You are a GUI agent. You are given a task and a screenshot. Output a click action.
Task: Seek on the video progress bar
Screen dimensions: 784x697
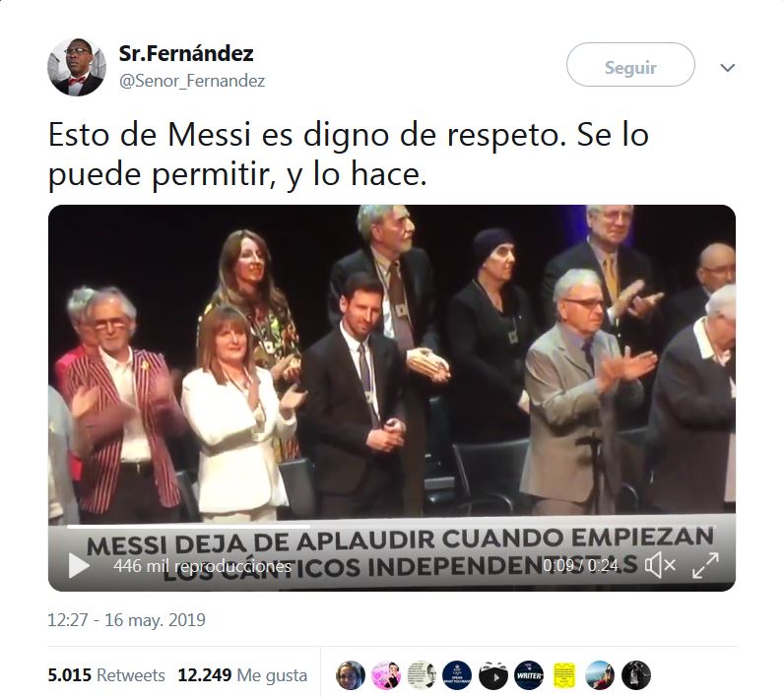[391, 526]
